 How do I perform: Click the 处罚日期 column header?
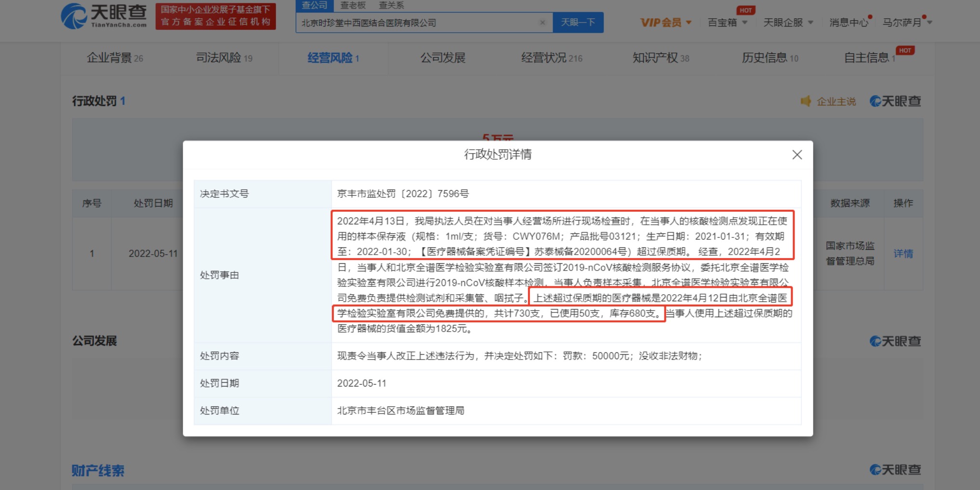coord(153,203)
